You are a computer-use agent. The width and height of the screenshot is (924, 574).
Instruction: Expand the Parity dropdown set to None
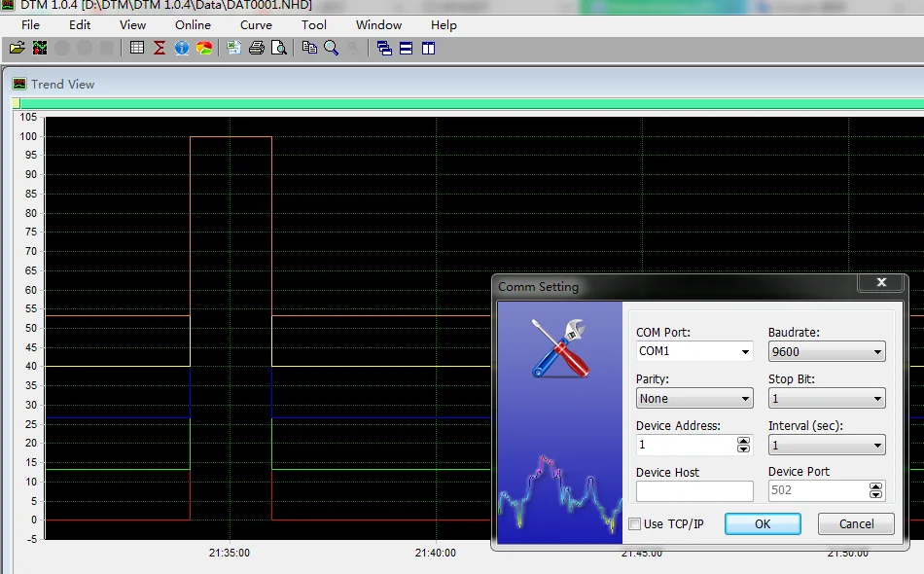[694, 398]
